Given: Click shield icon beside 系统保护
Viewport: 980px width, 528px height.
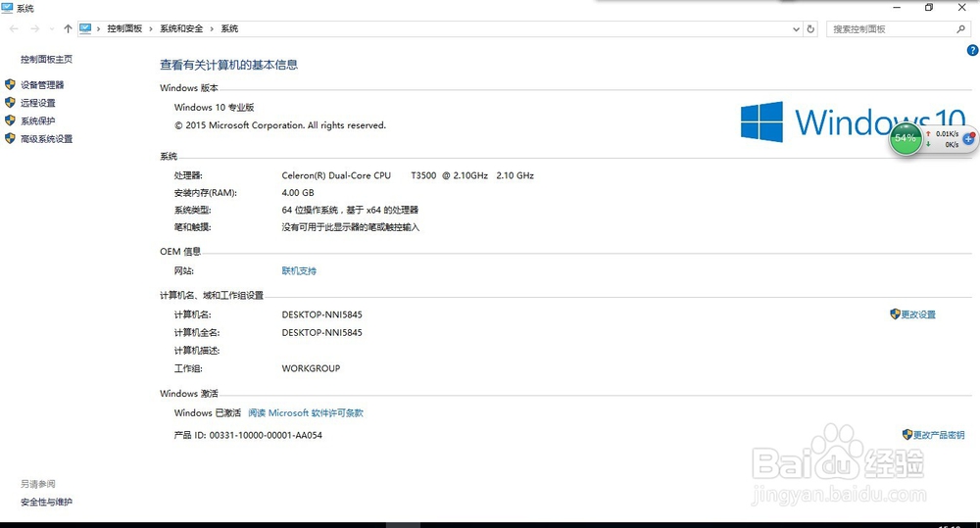Looking at the screenshot, I should (10, 120).
